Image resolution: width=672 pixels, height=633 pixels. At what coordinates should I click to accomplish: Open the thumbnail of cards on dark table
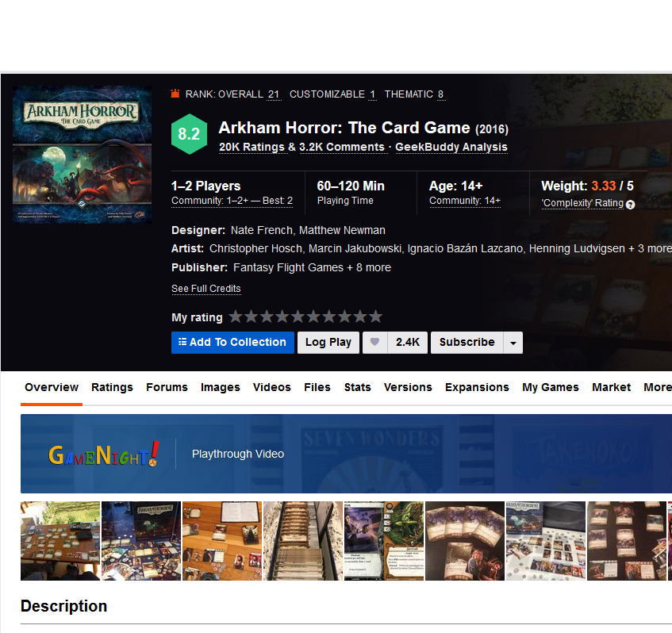click(627, 541)
